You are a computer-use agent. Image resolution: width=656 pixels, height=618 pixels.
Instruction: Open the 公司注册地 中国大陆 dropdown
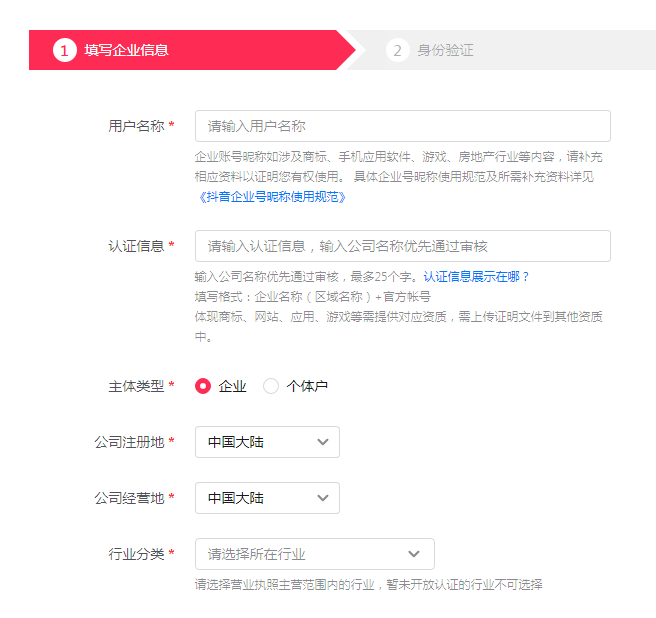pos(267,442)
